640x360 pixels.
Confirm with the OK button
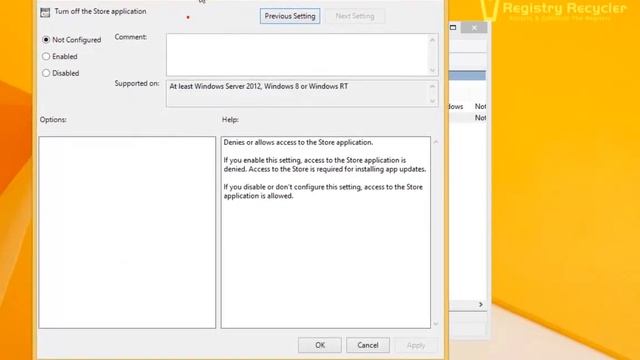[x=320, y=345]
